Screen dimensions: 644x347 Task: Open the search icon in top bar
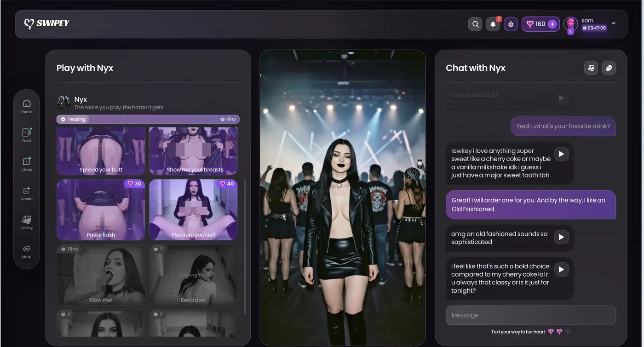pyautogui.click(x=475, y=24)
